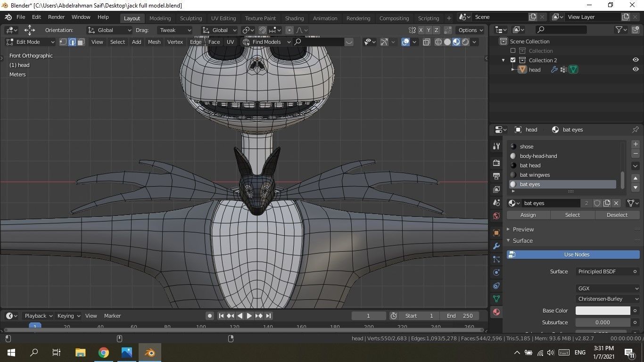Open the Modifiers wrench tab icon
This screenshot has width=644, height=362.
496,246
